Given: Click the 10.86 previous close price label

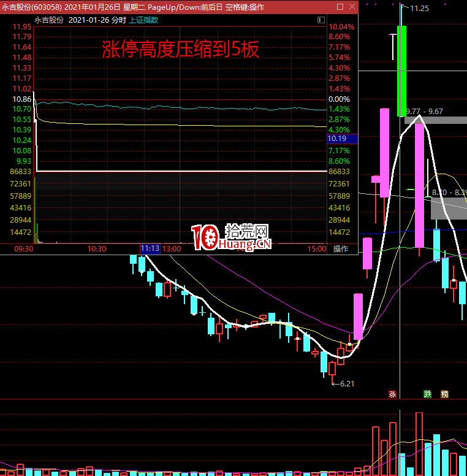Looking at the screenshot, I should [22, 99].
